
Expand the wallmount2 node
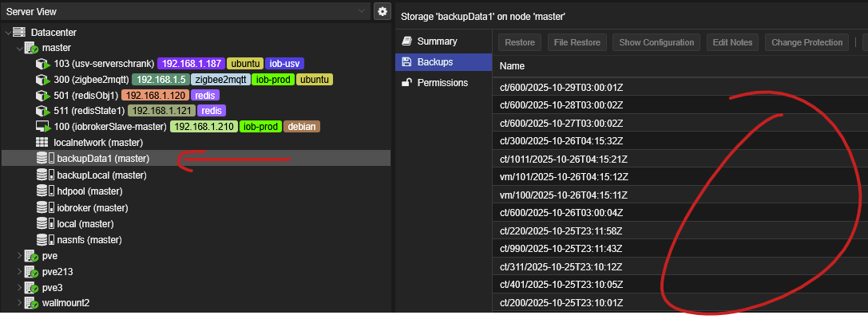20,303
